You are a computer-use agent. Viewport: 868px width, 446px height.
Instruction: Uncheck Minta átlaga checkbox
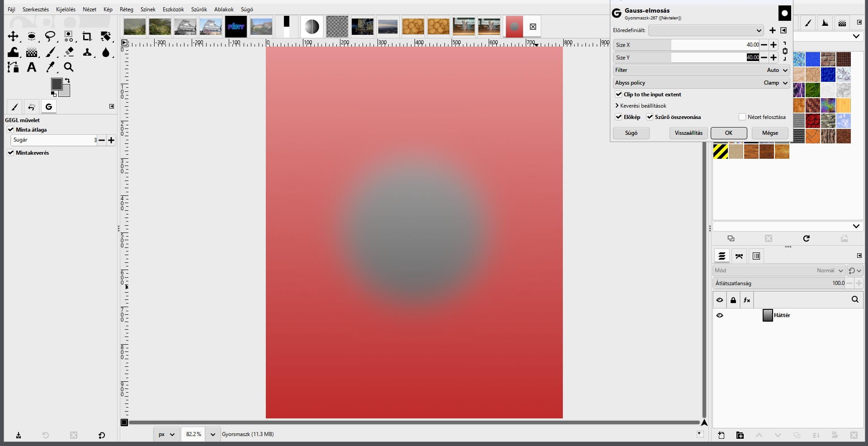tap(11, 130)
